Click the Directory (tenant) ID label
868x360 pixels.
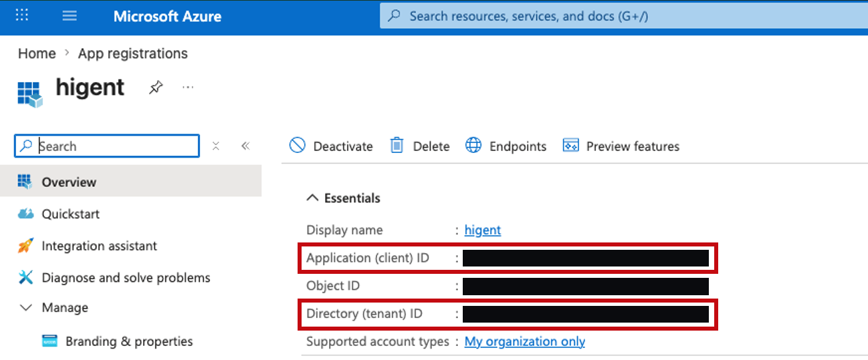pyautogui.click(x=364, y=313)
